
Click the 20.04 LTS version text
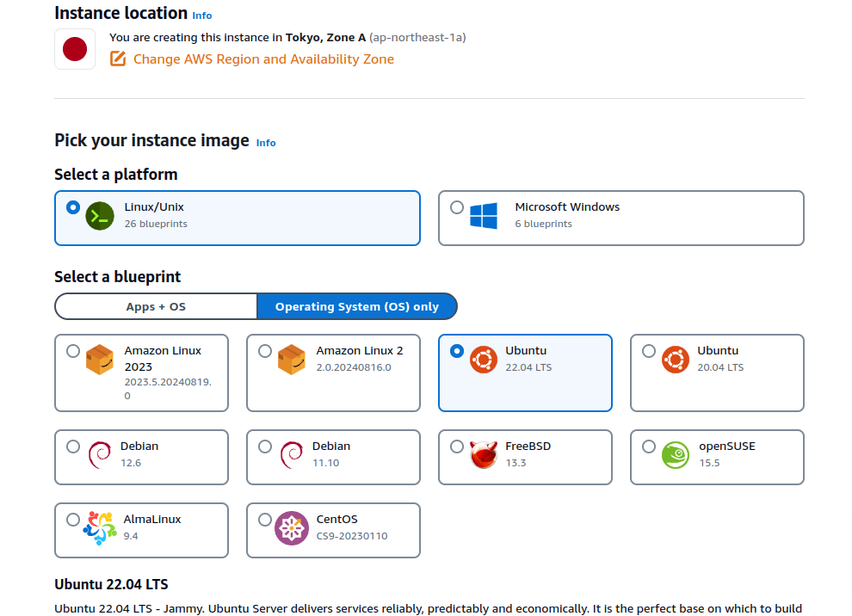[x=720, y=367]
